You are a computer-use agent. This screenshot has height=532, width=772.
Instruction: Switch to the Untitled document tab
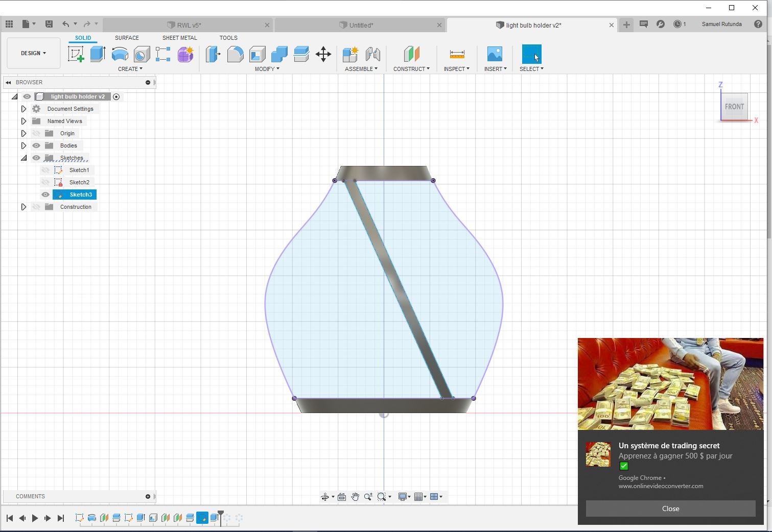coord(360,25)
